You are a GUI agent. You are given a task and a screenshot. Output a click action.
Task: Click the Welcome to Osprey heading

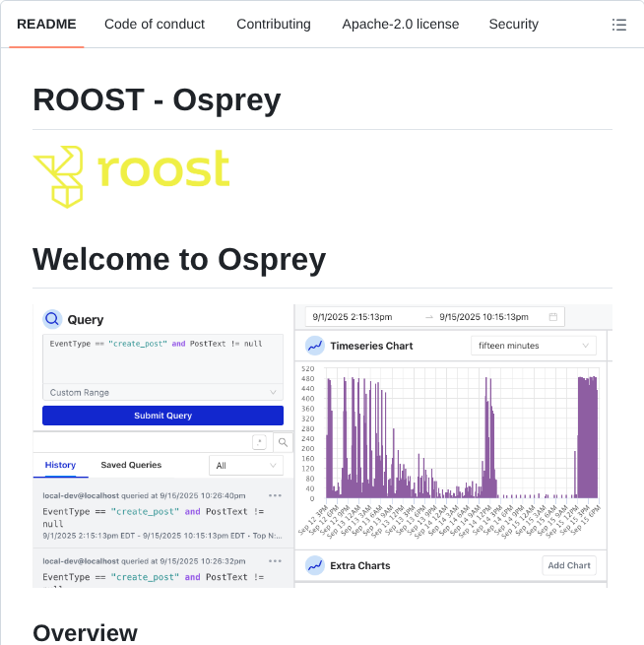[x=179, y=260]
